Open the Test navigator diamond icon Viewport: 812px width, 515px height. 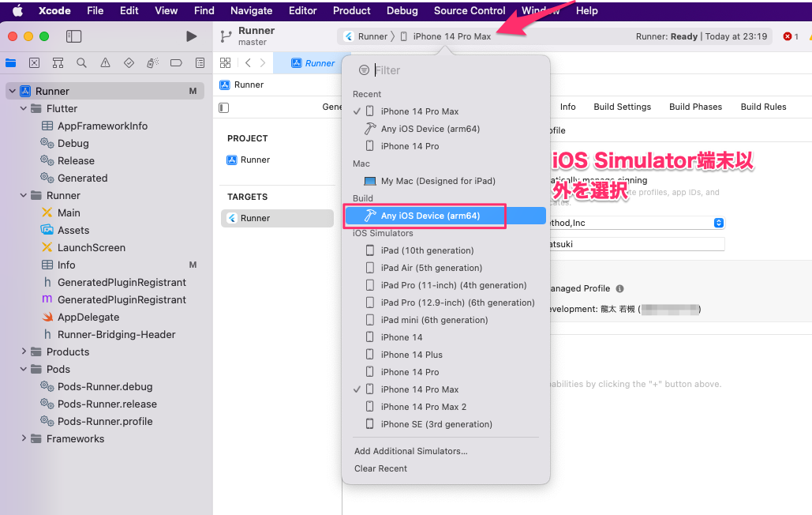click(129, 63)
